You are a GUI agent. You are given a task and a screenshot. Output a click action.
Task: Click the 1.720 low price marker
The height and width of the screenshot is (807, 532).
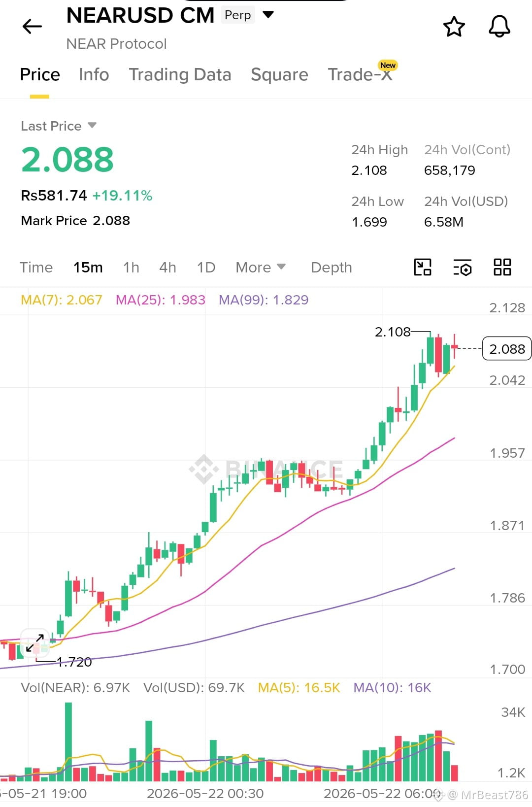coord(74,662)
